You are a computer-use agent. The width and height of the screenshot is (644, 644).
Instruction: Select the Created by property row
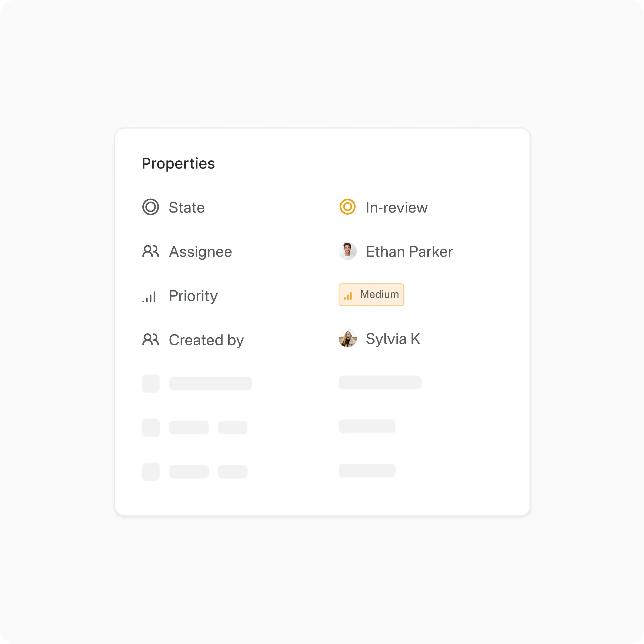[x=206, y=340]
